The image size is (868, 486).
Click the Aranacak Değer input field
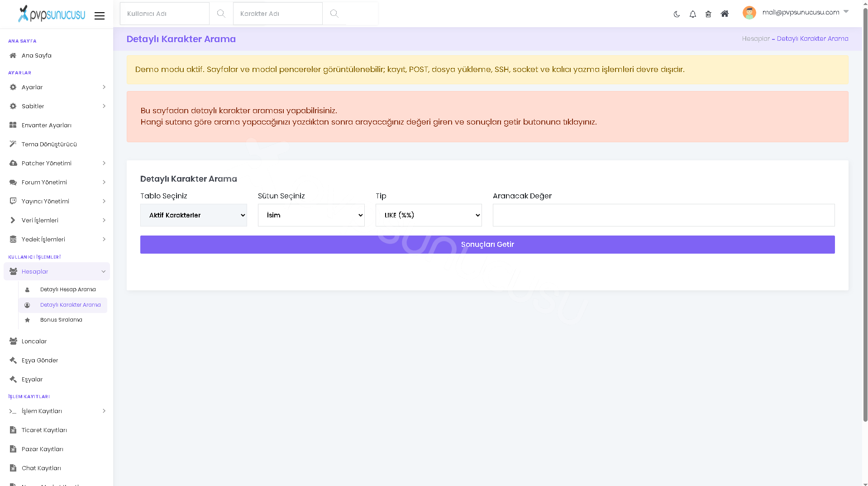pyautogui.click(x=664, y=215)
